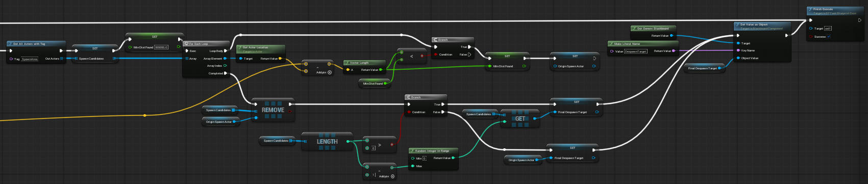Select the REMOVE array node
This screenshot has width=868, height=184.
(273, 110)
